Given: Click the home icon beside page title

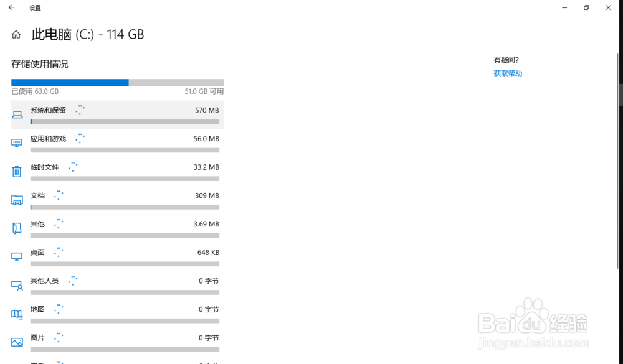Looking at the screenshot, I should click(16, 35).
